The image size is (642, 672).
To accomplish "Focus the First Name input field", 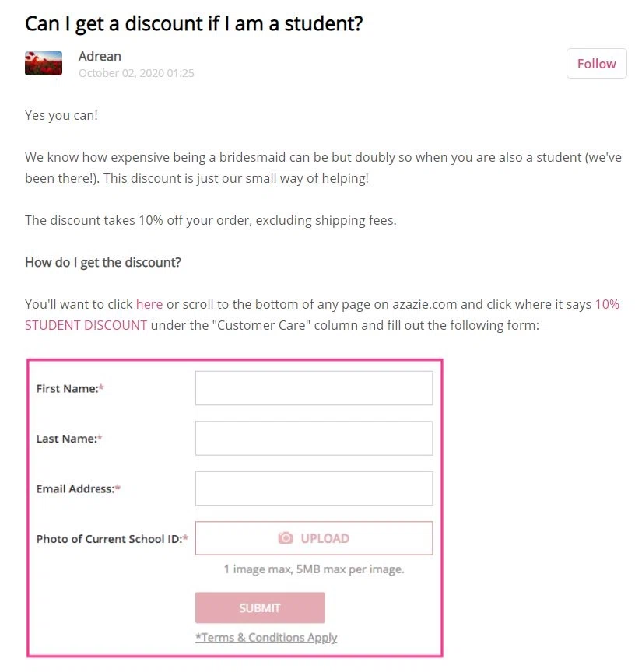I will (314, 388).
